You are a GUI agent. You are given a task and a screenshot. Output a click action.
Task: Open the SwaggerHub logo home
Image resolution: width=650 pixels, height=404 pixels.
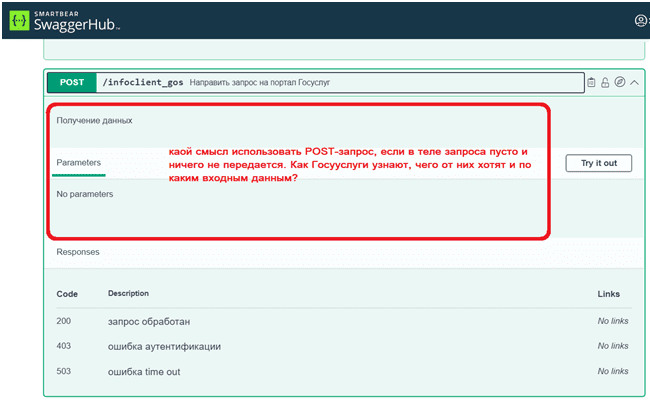tap(65, 21)
